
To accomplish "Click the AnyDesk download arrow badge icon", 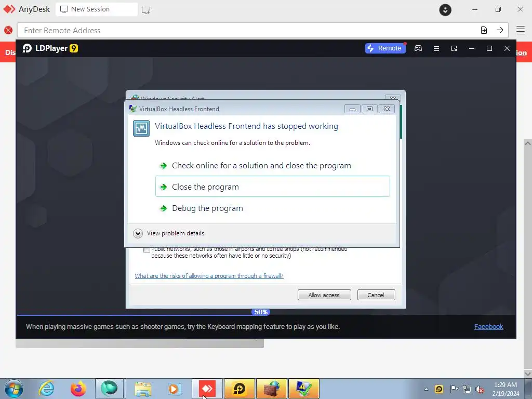I will (x=445, y=10).
